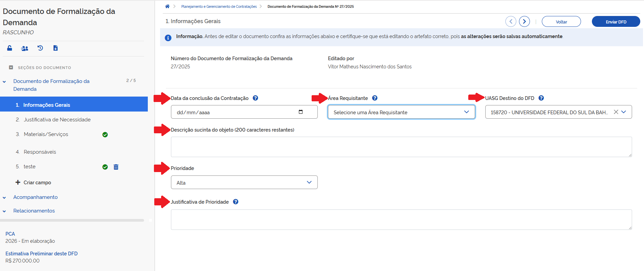Open the Área Requisitante dropdown
Screen dimensions: 644x271
point(401,112)
